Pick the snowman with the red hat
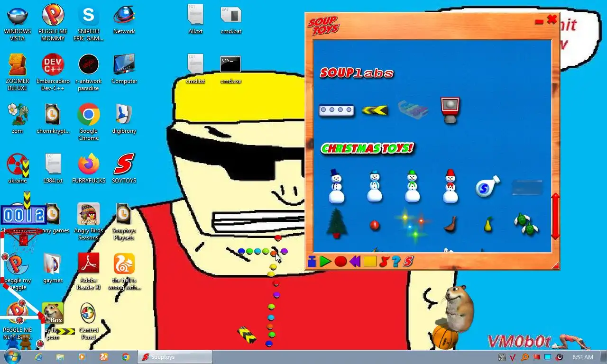Screen dimensions: 607x364 [450, 186]
